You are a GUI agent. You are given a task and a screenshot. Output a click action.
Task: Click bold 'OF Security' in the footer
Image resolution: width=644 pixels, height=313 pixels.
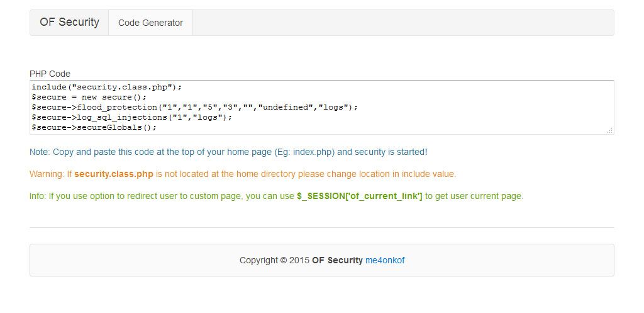(337, 260)
